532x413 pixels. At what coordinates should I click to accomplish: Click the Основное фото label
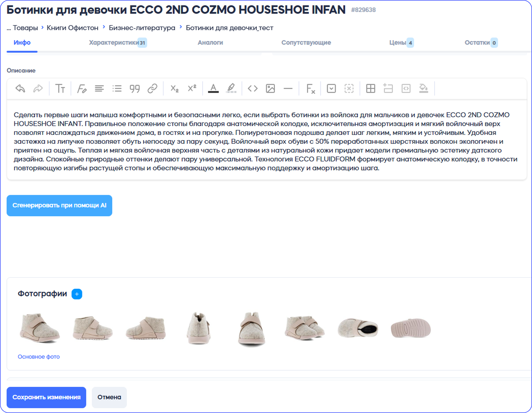[x=39, y=357]
